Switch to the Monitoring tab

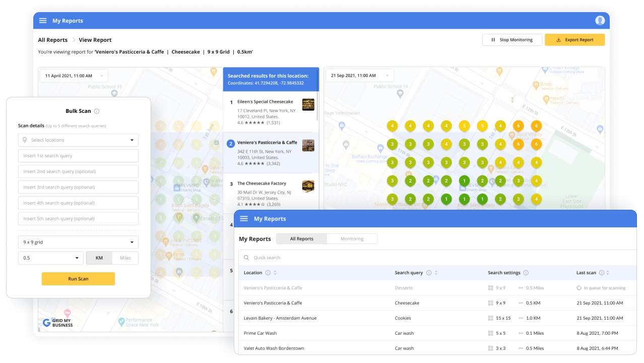352,238
